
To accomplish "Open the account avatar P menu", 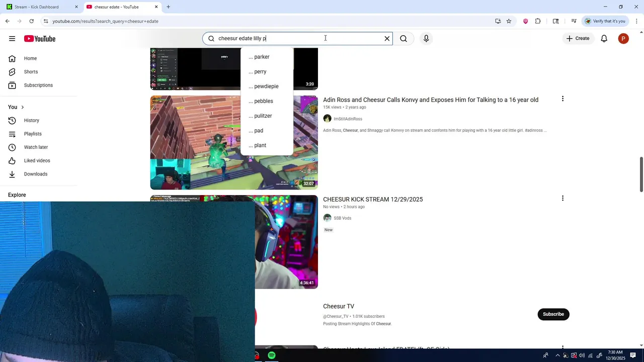I will click(623, 39).
